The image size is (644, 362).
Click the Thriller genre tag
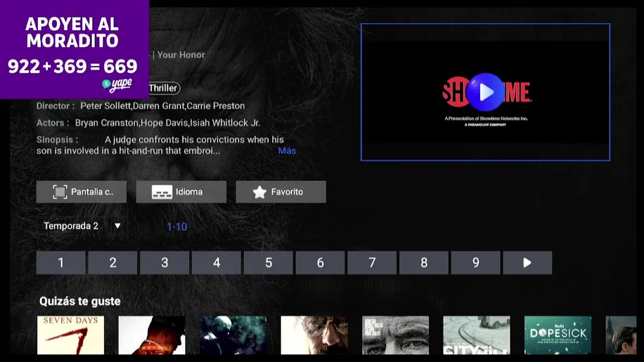(x=163, y=88)
